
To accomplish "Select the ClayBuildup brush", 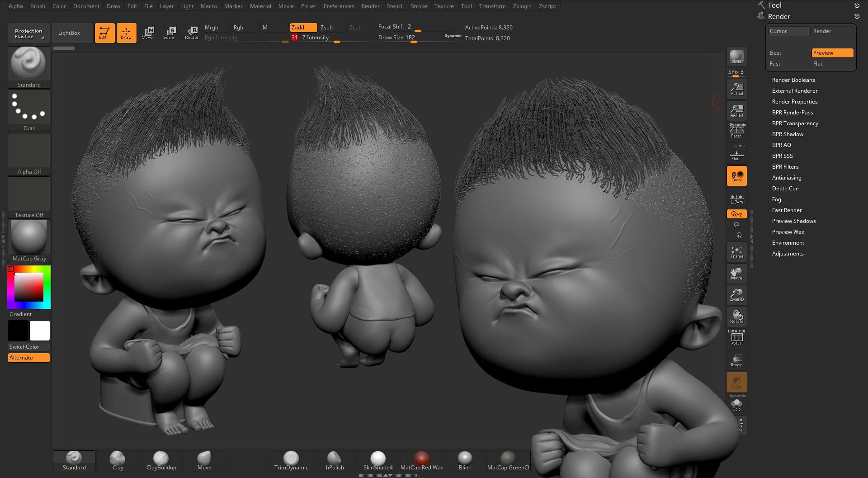I will pos(161,461).
